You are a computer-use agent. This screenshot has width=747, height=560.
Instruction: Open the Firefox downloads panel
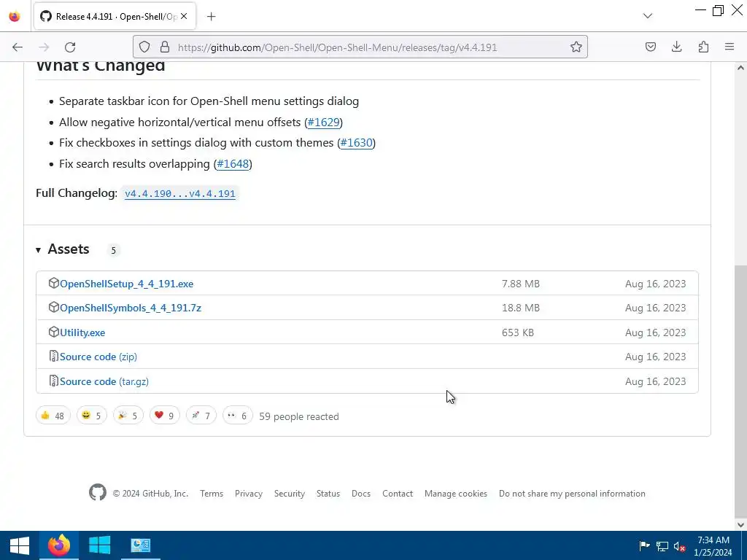676,47
